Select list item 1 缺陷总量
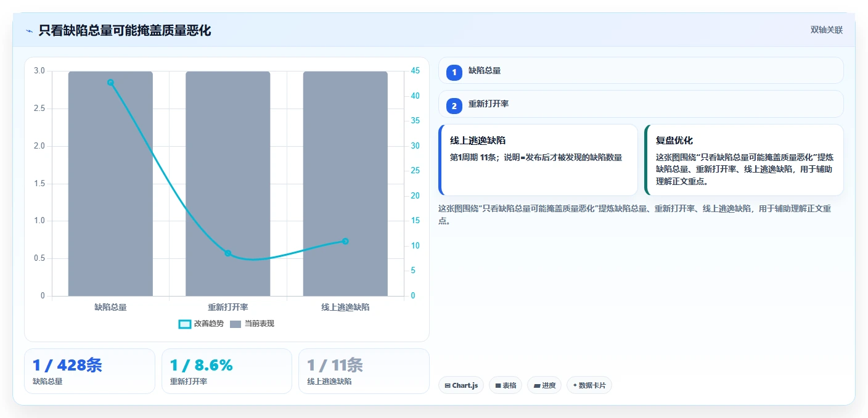 pos(641,70)
